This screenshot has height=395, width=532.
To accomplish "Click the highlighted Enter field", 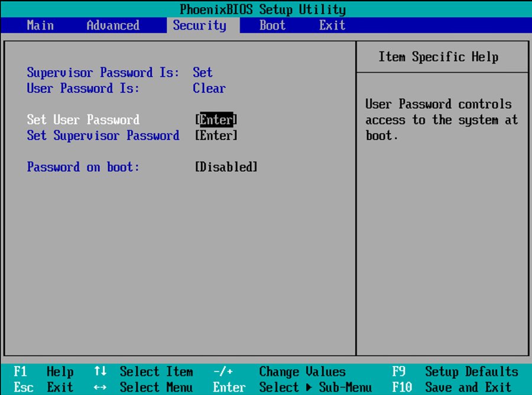I will [217, 120].
